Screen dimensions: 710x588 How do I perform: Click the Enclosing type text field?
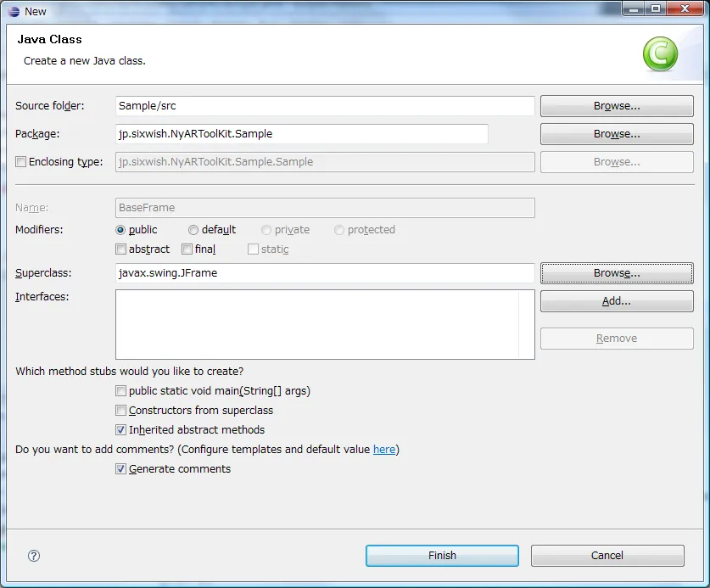pos(325,162)
